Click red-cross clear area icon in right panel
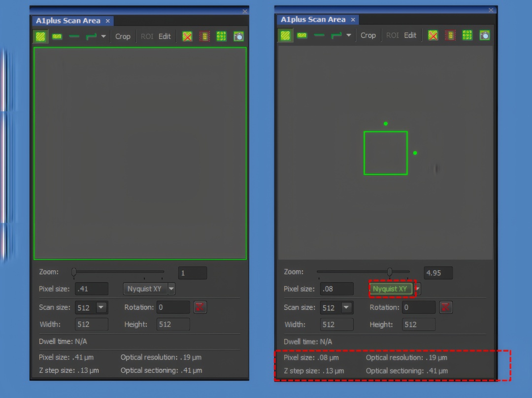Viewport: 532px width, 398px height. 433,35
